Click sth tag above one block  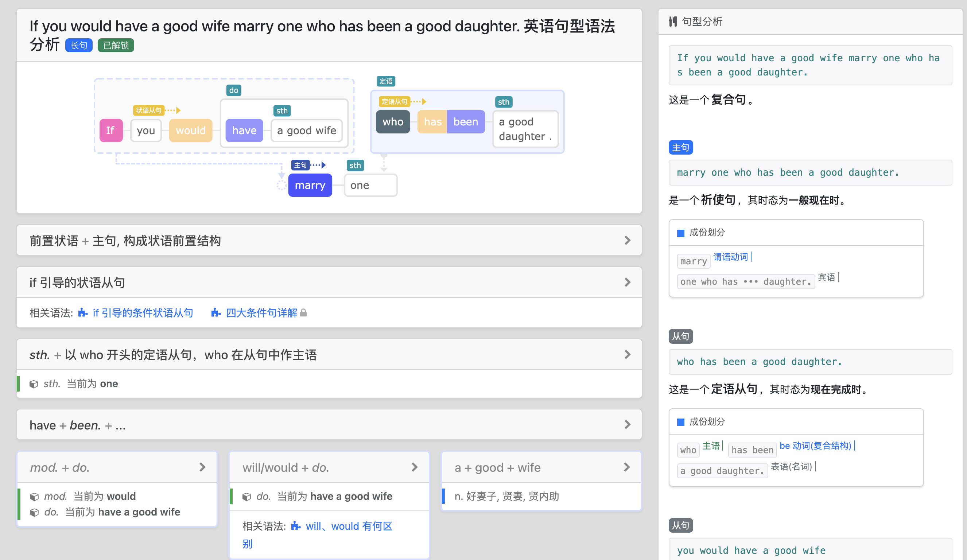click(355, 166)
